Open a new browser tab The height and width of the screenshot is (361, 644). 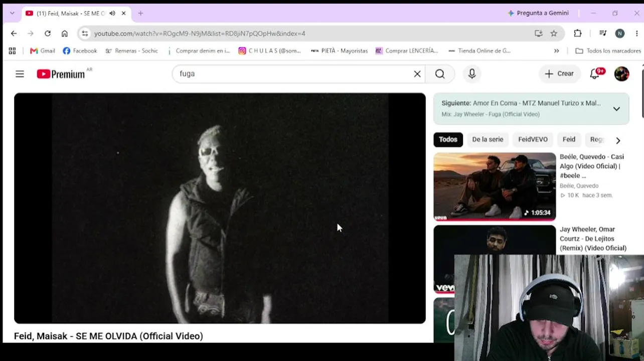(140, 14)
